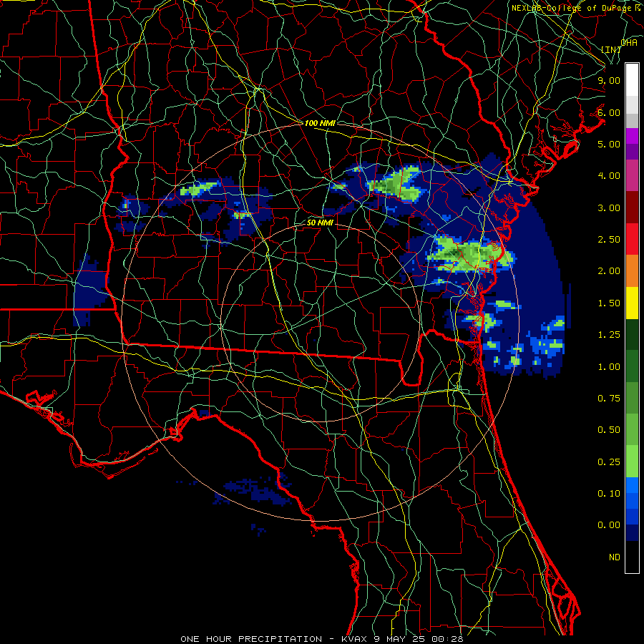The image size is (644, 644).
Task: Click the 0.10 legend value
Action: 609,494
